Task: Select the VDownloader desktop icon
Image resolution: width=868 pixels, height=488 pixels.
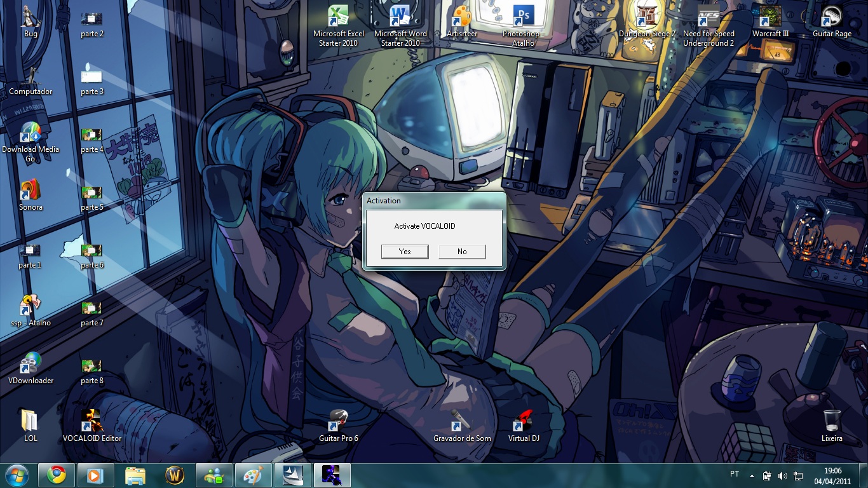Action: [x=31, y=369]
